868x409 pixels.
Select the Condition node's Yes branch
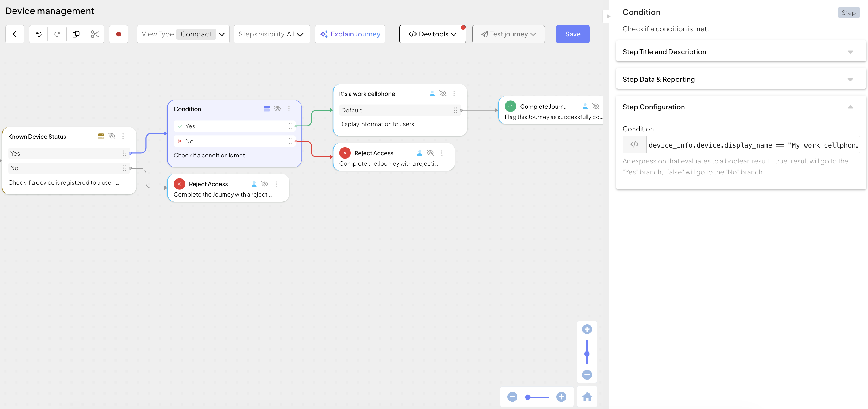pos(234,126)
